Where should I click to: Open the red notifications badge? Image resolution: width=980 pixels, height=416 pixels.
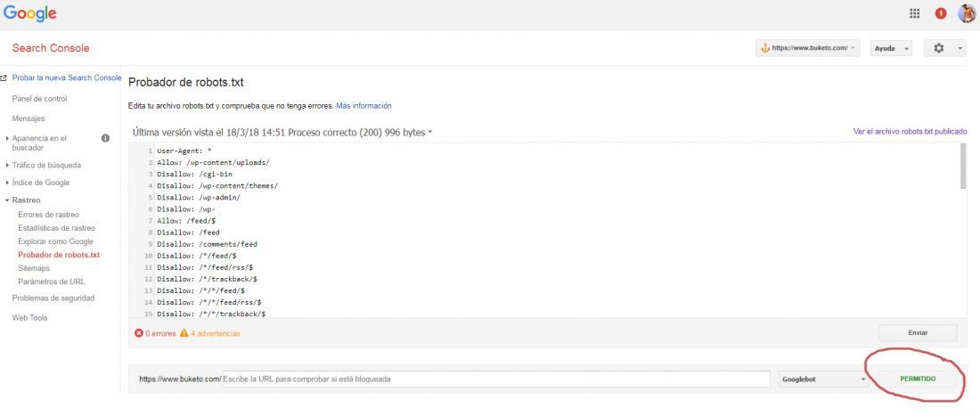941,13
